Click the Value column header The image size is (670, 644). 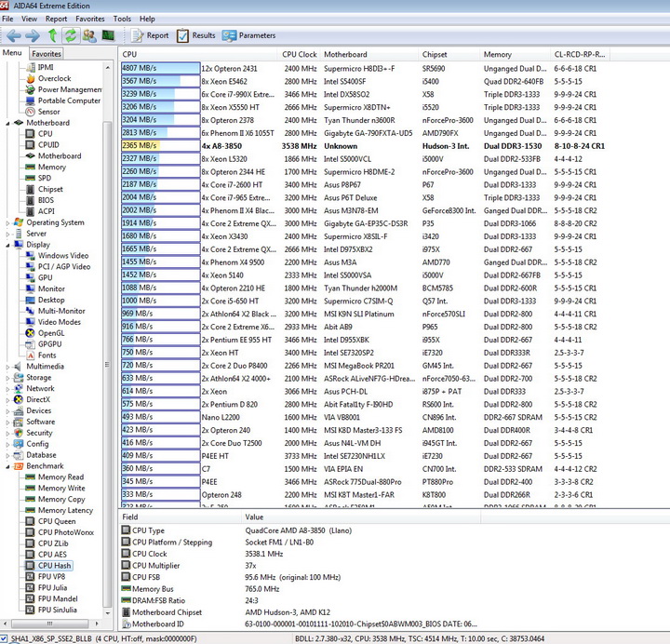(x=361, y=517)
